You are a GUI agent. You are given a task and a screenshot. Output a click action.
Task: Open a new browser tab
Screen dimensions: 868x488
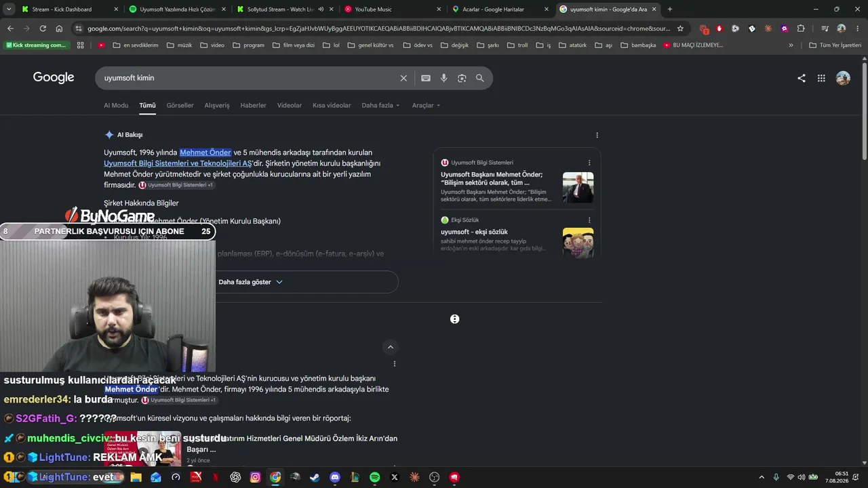pos(670,9)
